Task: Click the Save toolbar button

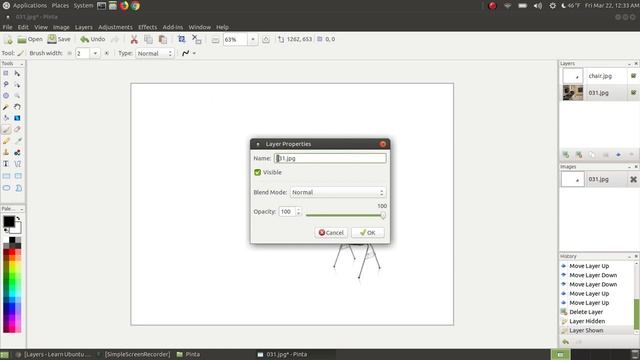Action: pyautogui.click(x=59, y=39)
